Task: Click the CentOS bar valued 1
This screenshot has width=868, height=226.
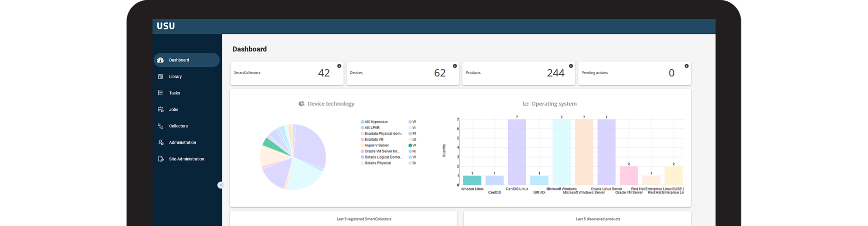Action: (495, 180)
